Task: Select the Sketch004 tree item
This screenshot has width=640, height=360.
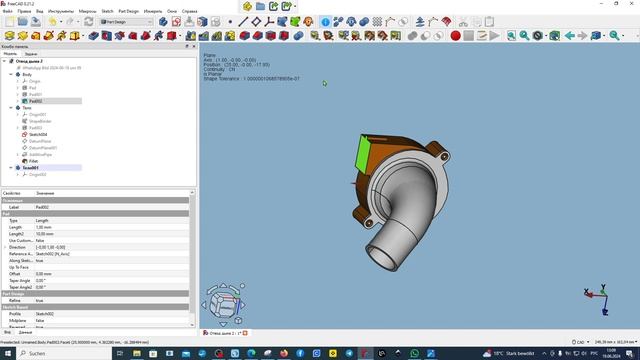Action: 38,135
